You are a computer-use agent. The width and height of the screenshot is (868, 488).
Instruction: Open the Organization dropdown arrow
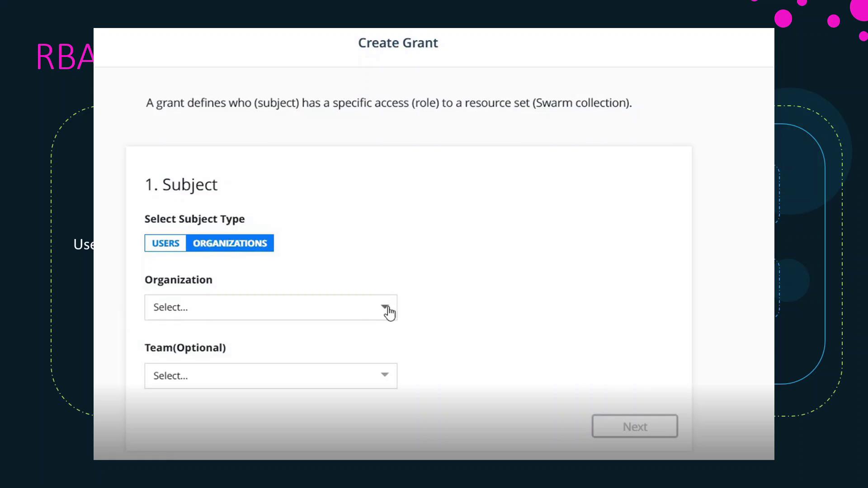(384, 307)
